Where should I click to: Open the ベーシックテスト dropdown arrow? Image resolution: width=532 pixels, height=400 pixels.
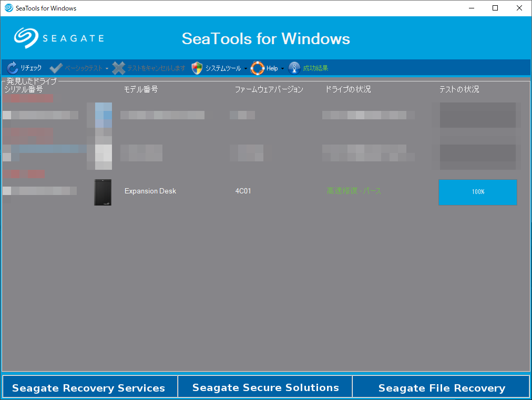pyautogui.click(x=107, y=68)
